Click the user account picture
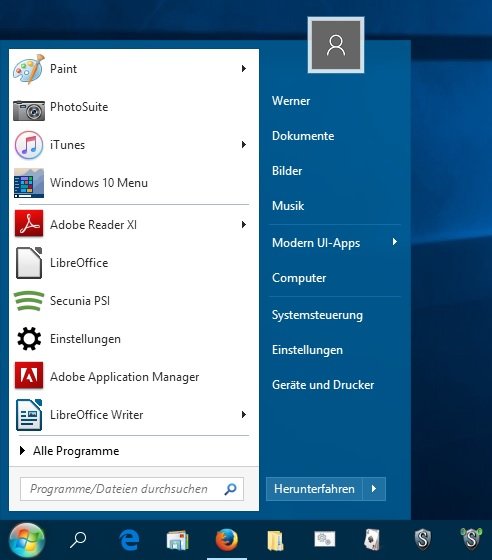Viewport: 492px width, 560px height. click(336, 45)
